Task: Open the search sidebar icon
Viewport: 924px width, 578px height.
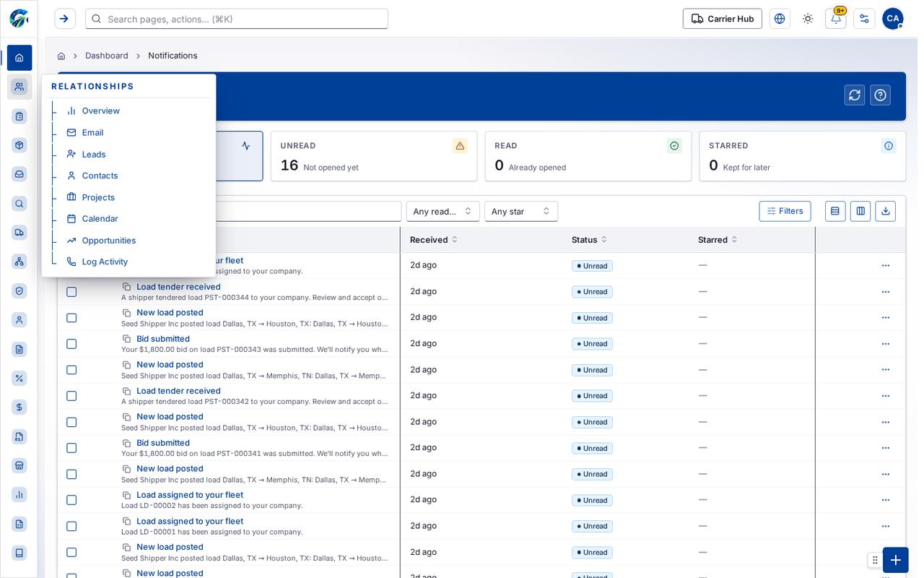Action: pos(19,204)
